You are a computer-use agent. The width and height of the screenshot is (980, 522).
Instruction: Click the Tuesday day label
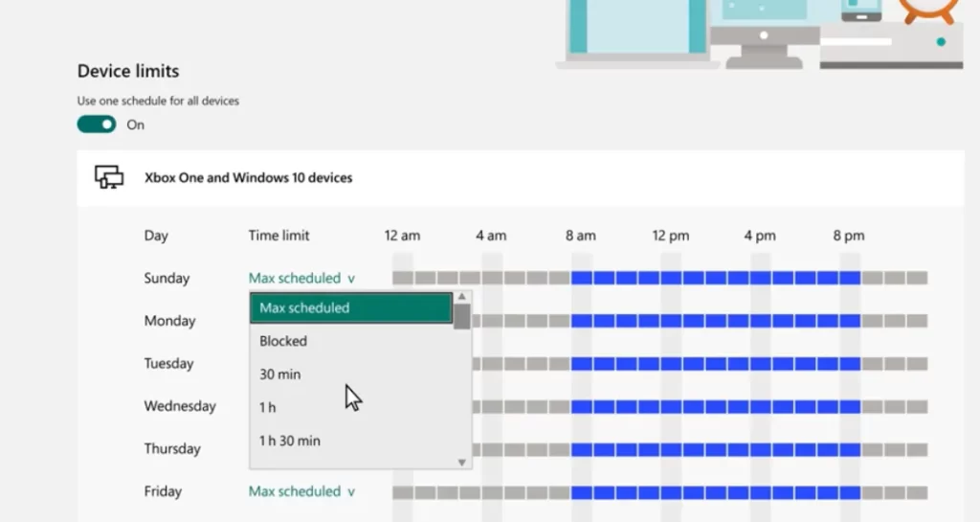pyautogui.click(x=168, y=363)
